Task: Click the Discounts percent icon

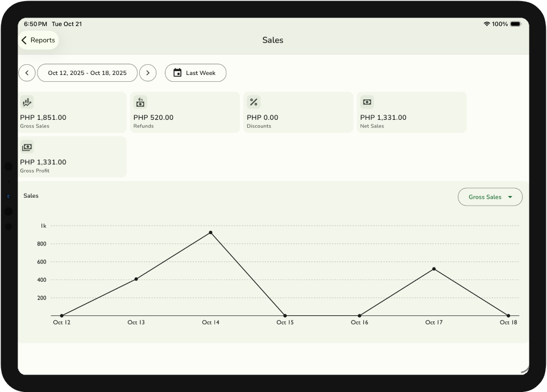Action: tap(254, 102)
